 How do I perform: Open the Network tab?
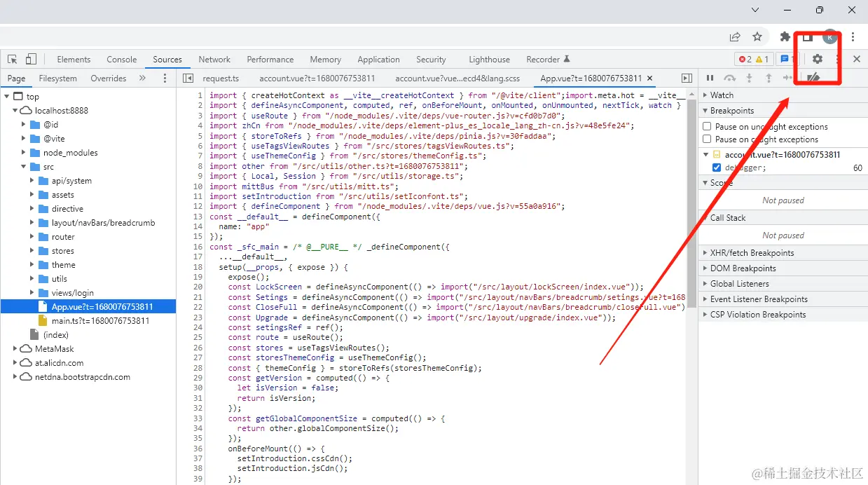tap(214, 60)
